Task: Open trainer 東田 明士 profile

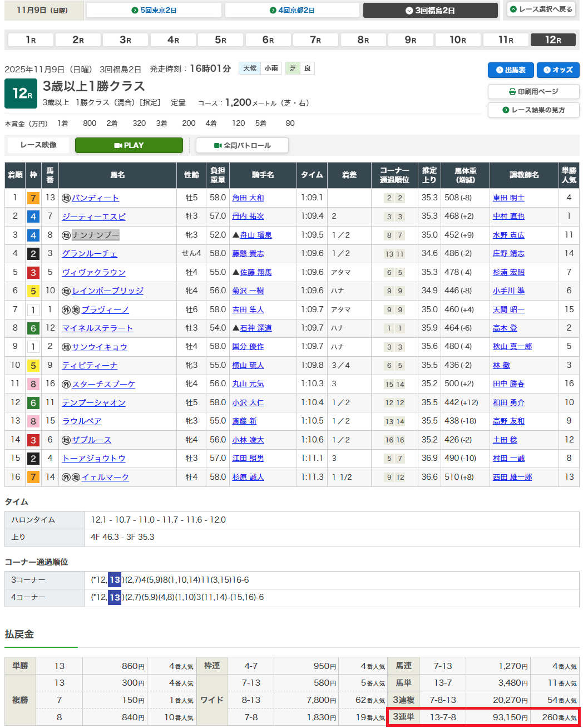Action: click(x=508, y=198)
